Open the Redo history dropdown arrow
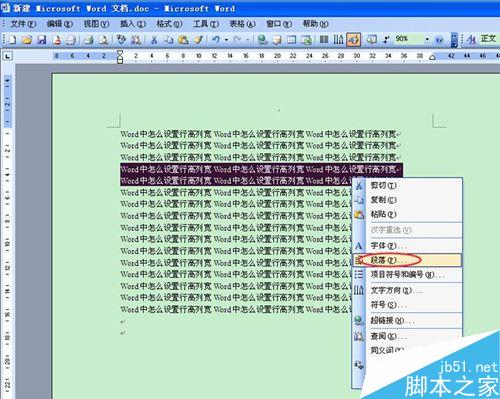Screen dimensions: 500x399 tap(248, 40)
